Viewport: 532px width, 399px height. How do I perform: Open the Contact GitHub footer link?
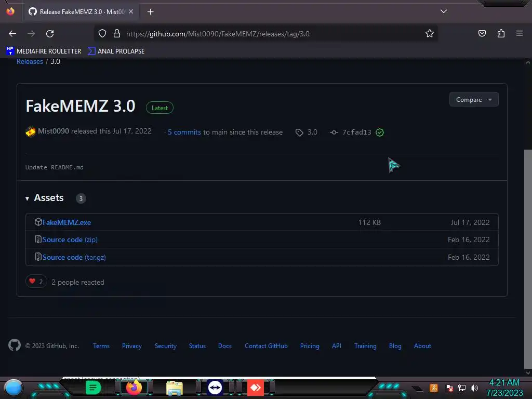[x=266, y=346]
